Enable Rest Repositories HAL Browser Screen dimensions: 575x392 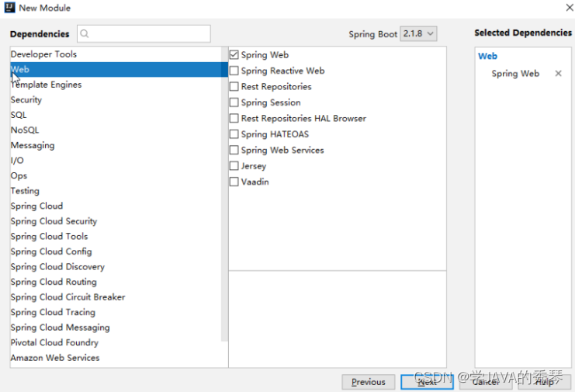coord(234,118)
